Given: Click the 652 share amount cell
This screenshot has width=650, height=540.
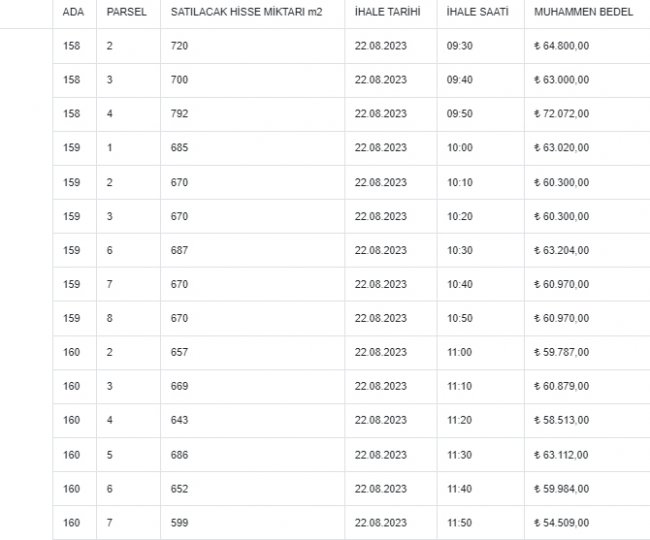Looking at the screenshot, I should point(179,488).
